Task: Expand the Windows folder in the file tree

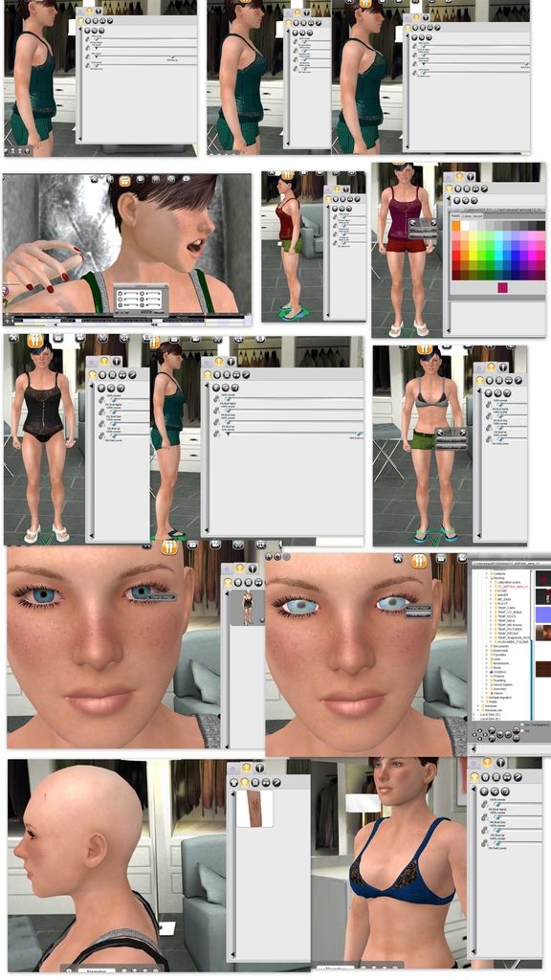Action: [478, 705]
